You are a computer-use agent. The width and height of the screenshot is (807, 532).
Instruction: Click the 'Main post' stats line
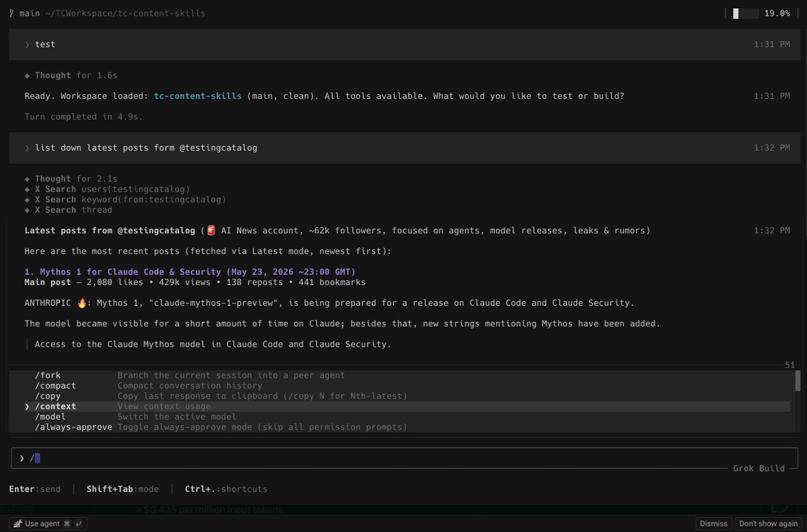pyautogui.click(x=195, y=282)
